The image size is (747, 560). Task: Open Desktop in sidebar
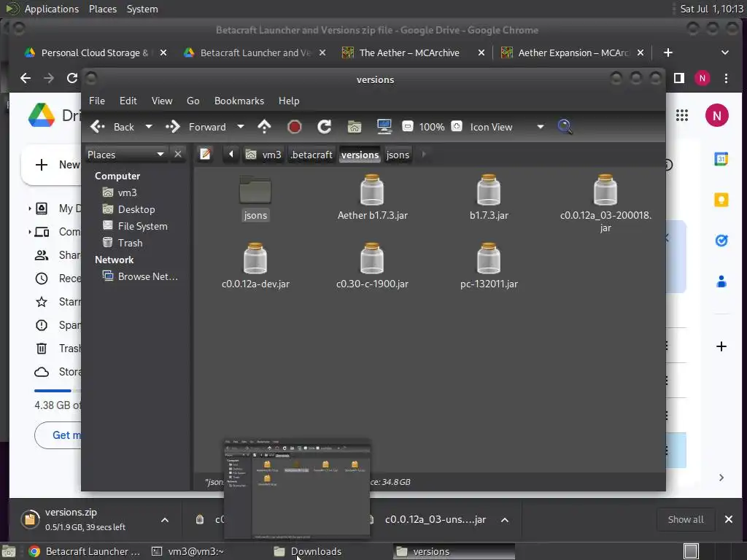tap(136, 209)
